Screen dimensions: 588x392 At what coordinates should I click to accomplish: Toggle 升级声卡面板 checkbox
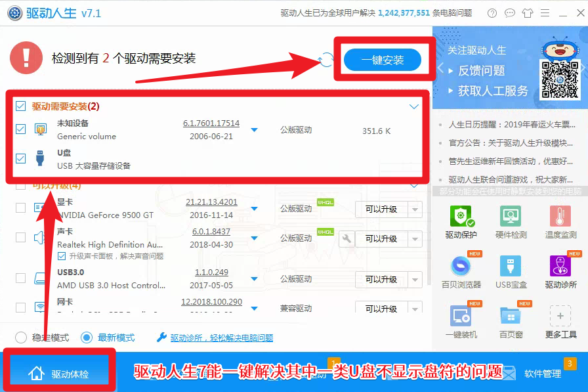62,256
